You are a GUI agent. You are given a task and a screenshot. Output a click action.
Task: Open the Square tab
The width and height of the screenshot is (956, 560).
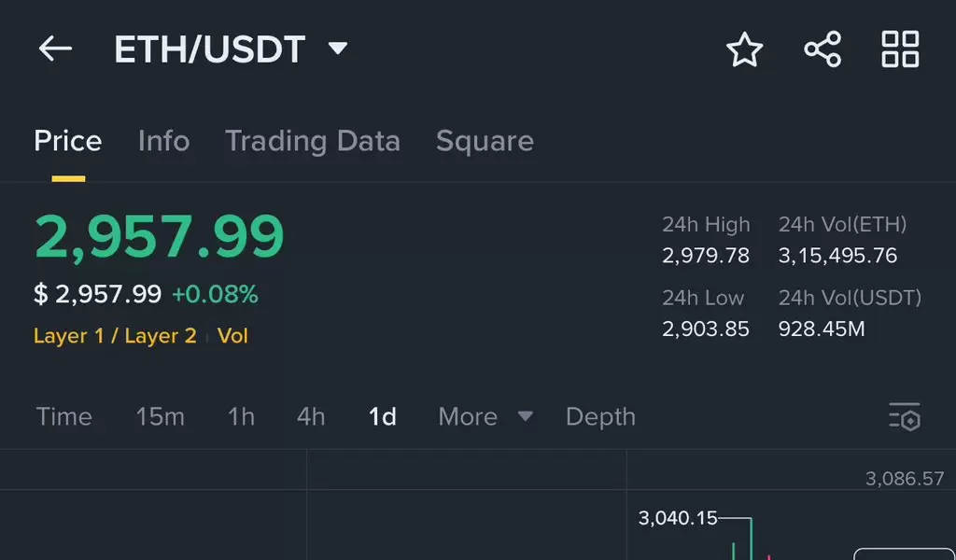[485, 141]
